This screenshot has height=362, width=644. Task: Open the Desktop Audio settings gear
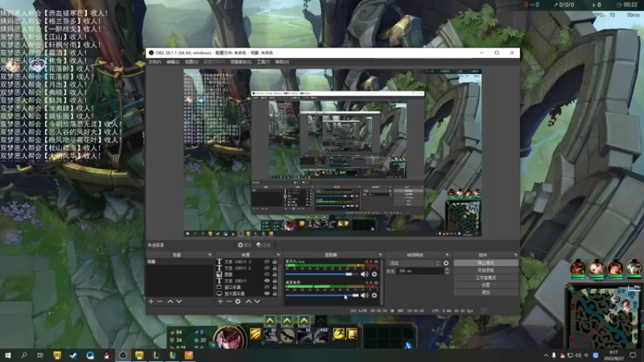click(x=374, y=295)
